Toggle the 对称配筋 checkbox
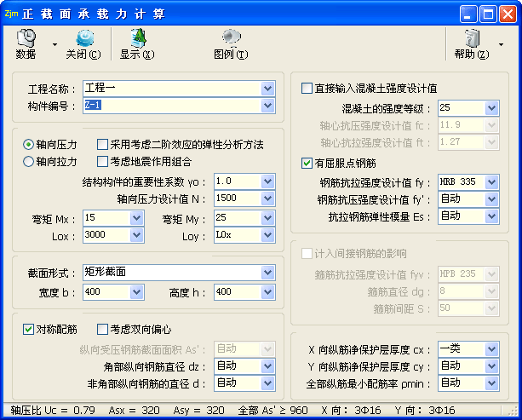The width and height of the screenshot is (522, 420). pyautogui.click(x=29, y=329)
